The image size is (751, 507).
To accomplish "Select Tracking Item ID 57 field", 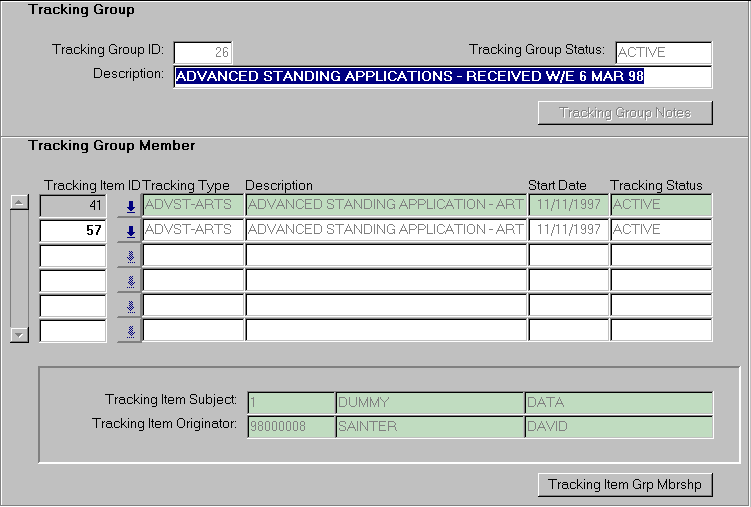I will 73,230.
